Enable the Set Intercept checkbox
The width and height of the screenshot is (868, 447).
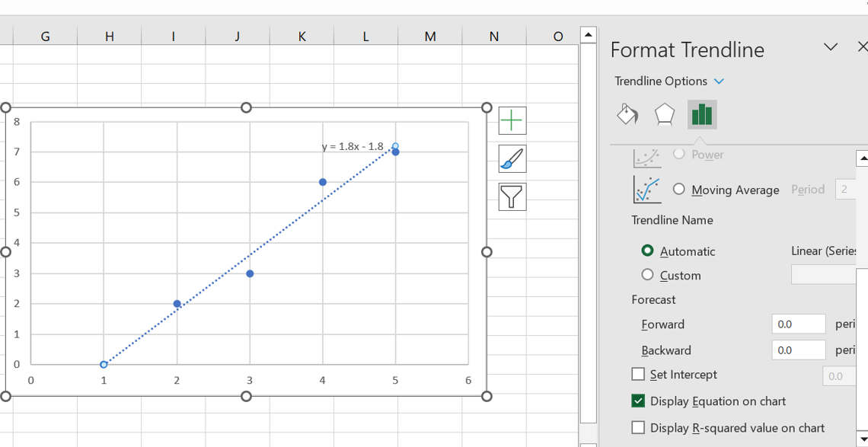click(x=638, y=374)
